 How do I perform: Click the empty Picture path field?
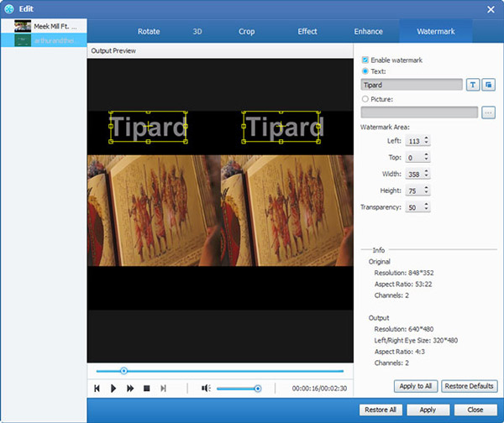419,112
